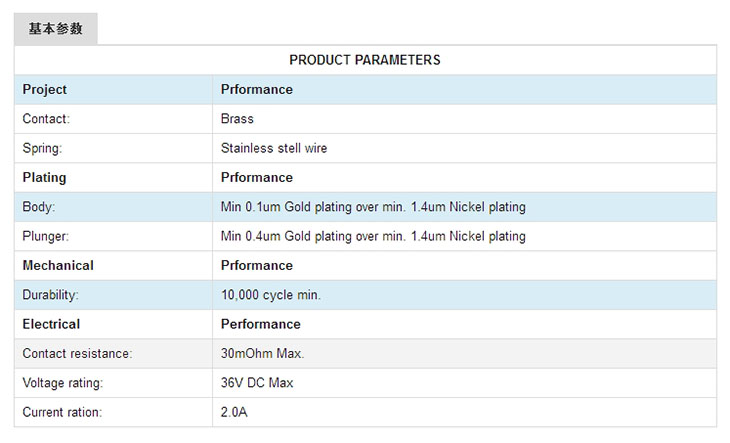Screen dimensions: 730x443
Task: Select the Plating section heading
Action: click(45, 177)
